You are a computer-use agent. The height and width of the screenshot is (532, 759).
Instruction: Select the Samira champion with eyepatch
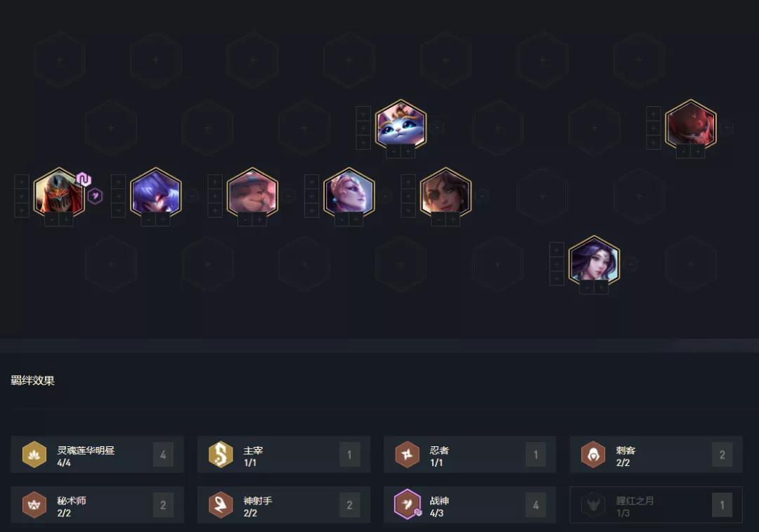446,193
